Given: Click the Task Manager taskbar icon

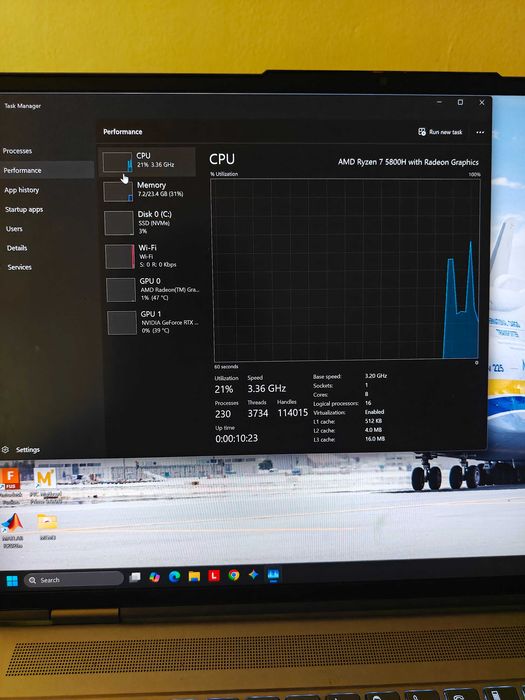Looking at the screenshot, I should pyautogui.click(x=273, y=575).
